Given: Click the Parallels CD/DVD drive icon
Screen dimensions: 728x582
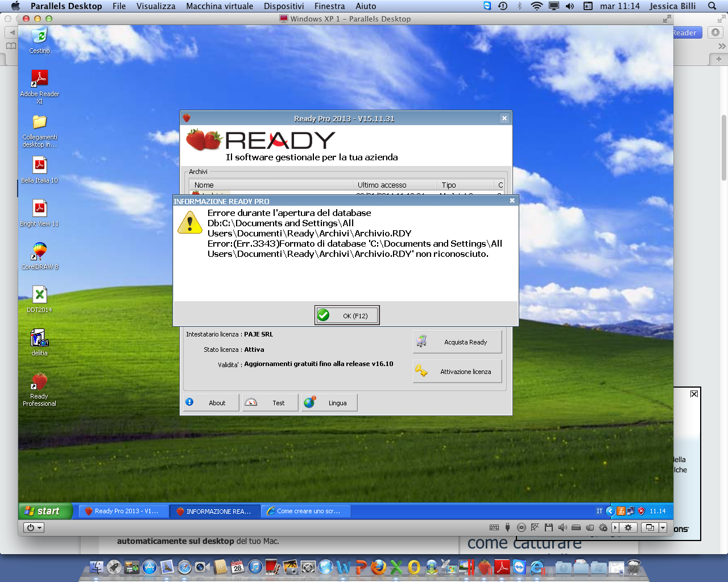Looking at the screenshot, I should click(x=522, y=527).
